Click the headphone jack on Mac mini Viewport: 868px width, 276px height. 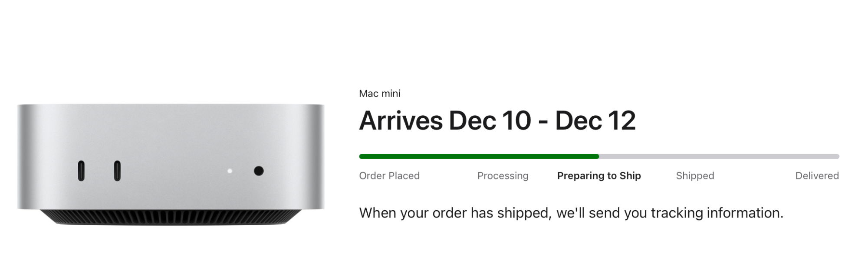(x=259, y=171)
